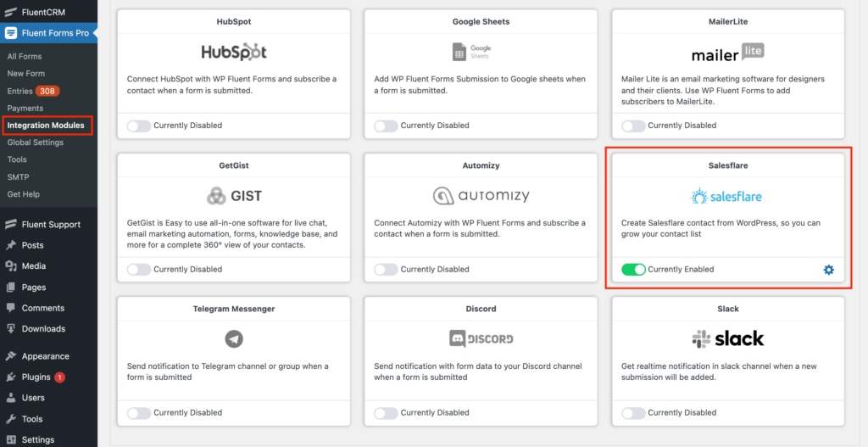Click the Fluent Forms Pro sidebar icon
This screenshot has width=868, height=447.
10,33
